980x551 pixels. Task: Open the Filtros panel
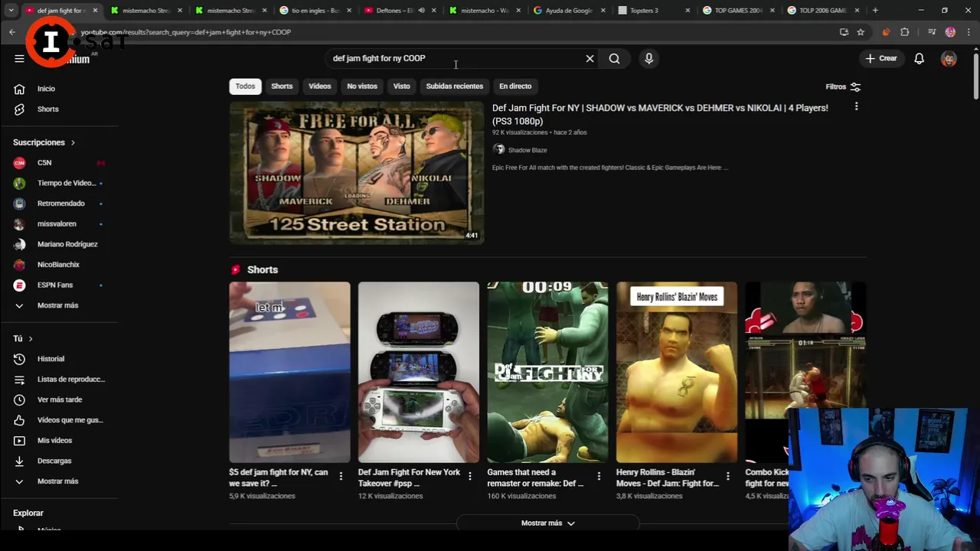coord(843,86)
